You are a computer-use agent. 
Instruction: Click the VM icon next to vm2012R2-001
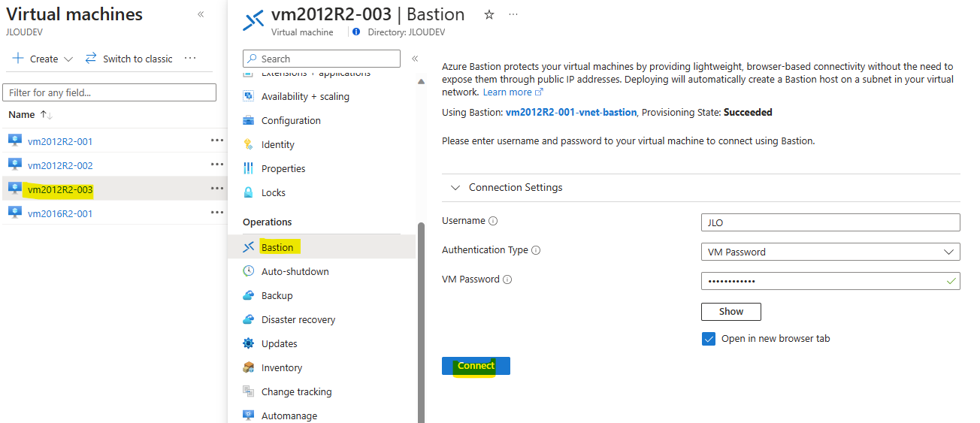15,140
